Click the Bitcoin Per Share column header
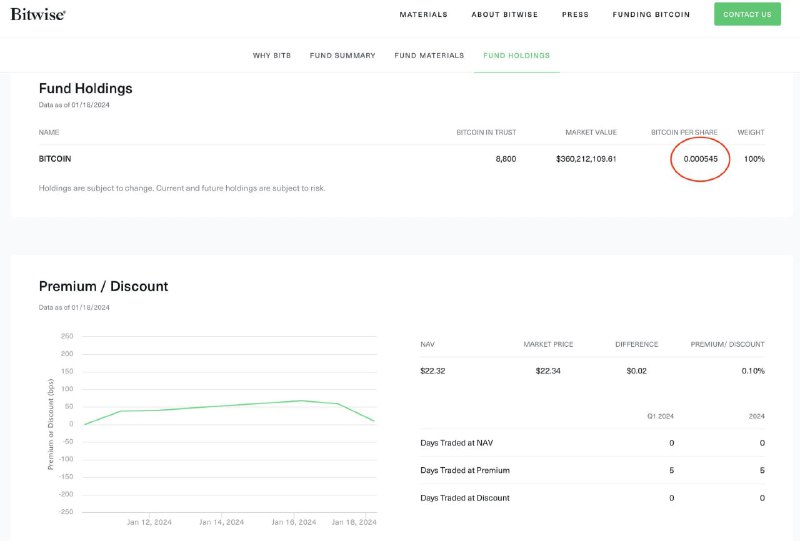The image size is (800, 541). point(684,132)
